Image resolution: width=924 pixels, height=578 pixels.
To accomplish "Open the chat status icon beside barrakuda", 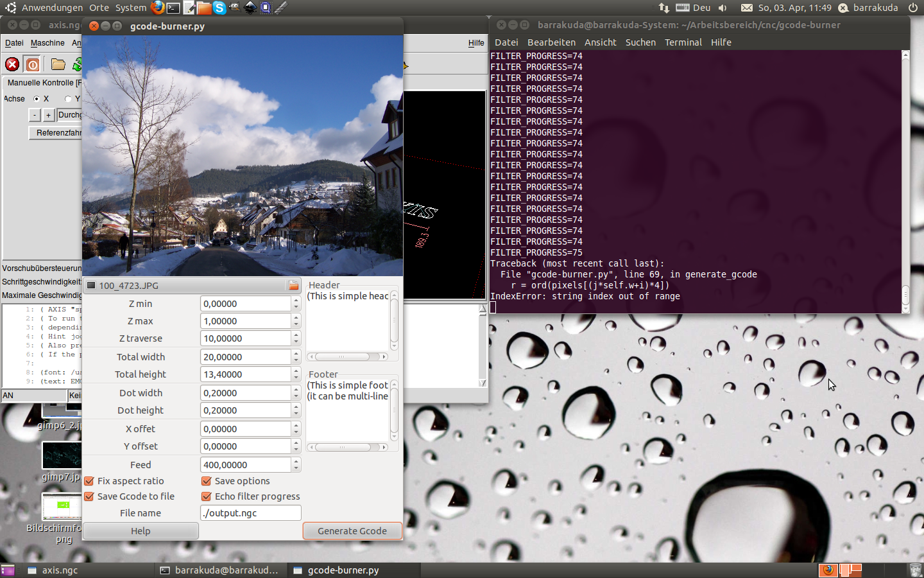I will 843,8.
